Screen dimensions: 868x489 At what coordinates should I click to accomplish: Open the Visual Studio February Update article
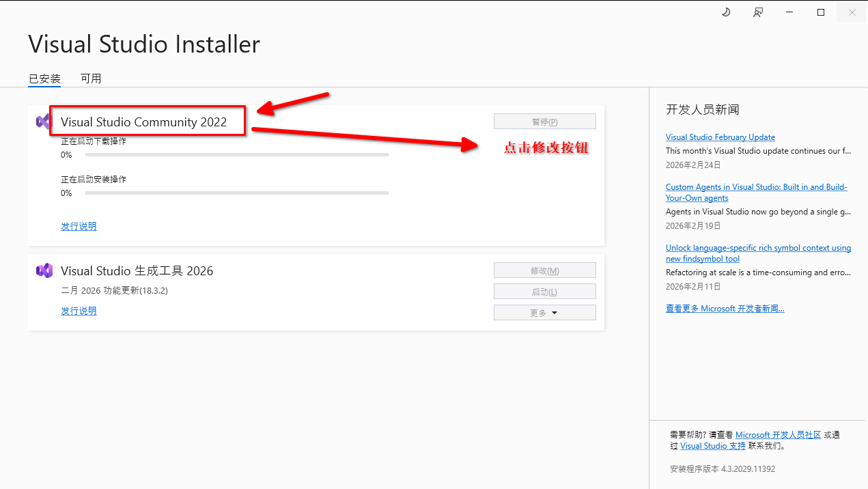click(720, 137)
